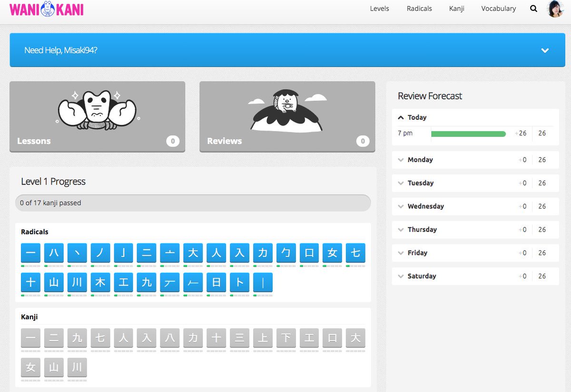Open the 九 radical tile
Screen dimensions: 571x392
[x=147, y=282]
